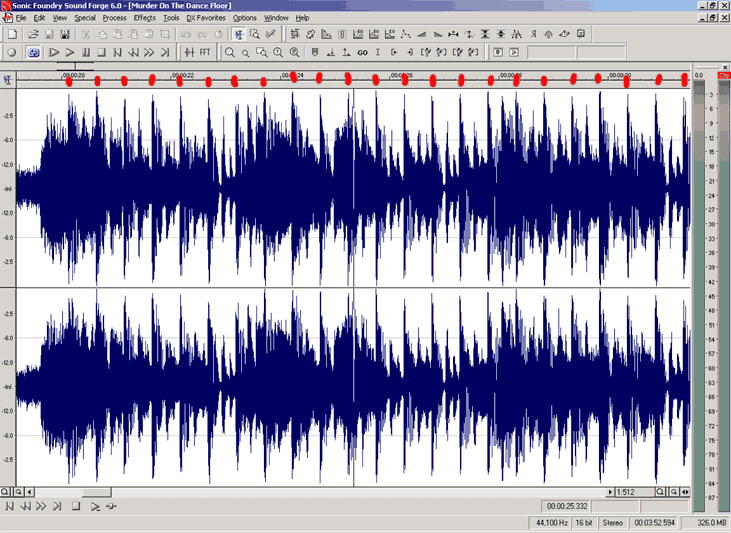The width and height of the screenshot is (731, 533).
Task: Open the Help menu
Action: [302, 18]
